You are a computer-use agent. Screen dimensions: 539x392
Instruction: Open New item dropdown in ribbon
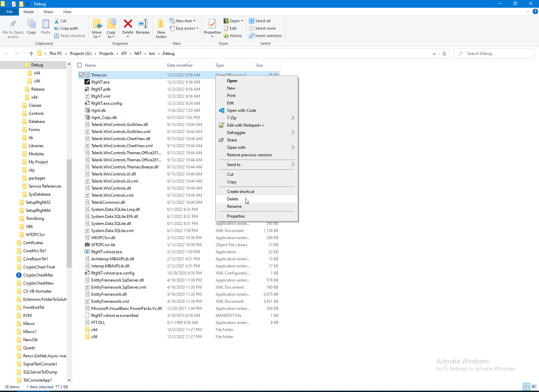coord(182,21)
